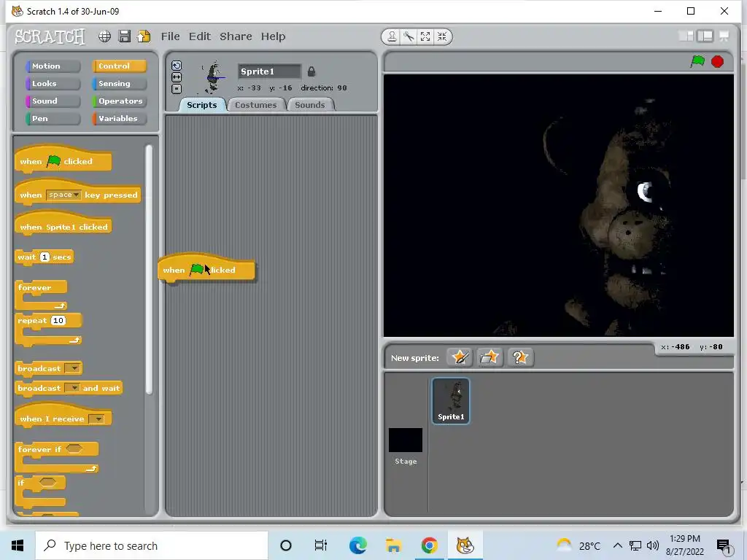Set rotation style to left-right flip
The height and width of the screenshot is (560, 747).
coord(177,77)
